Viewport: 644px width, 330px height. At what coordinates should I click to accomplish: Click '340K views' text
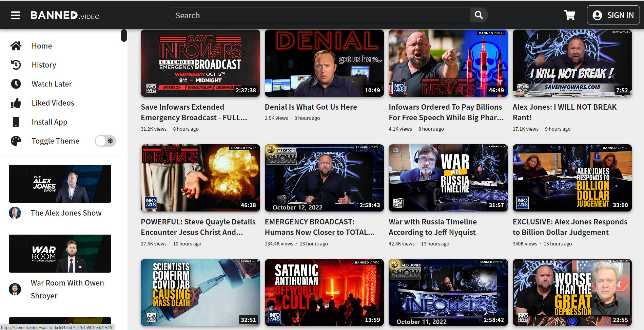click(x=525, y=244)
